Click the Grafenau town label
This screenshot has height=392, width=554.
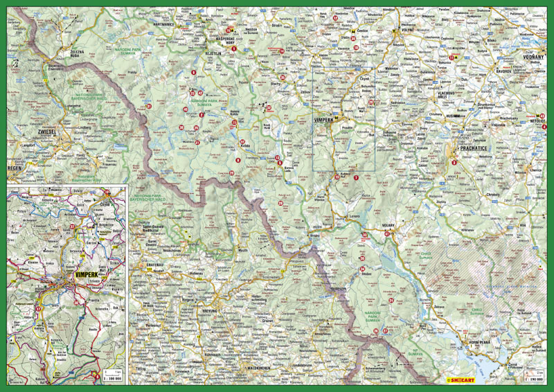[x=154, y=265]
